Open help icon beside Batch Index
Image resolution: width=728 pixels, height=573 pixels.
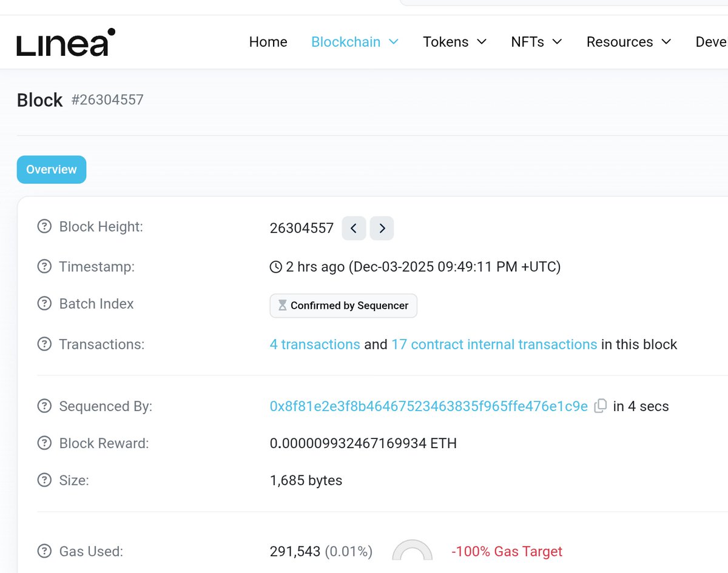click(x=44, y=304)
